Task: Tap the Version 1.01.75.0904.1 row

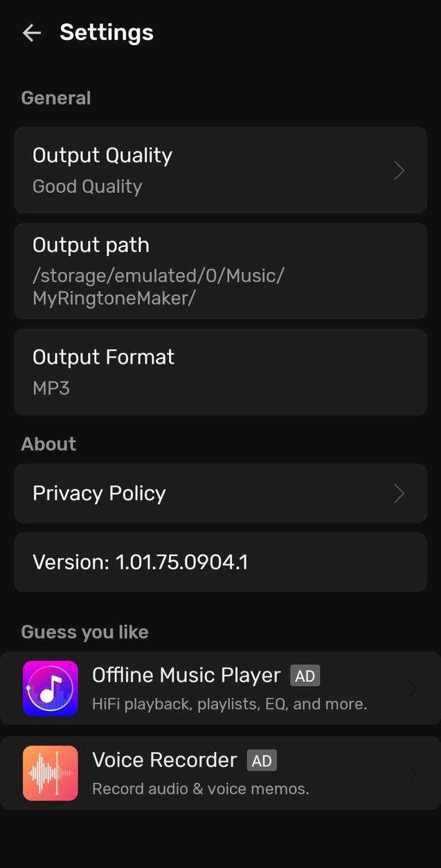Action: 220,562
